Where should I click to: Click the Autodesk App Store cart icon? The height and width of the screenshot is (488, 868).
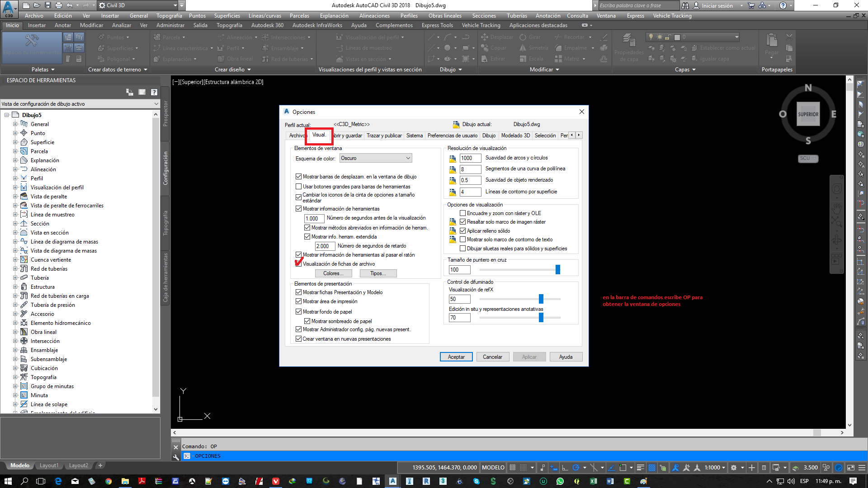coord(751,5)
